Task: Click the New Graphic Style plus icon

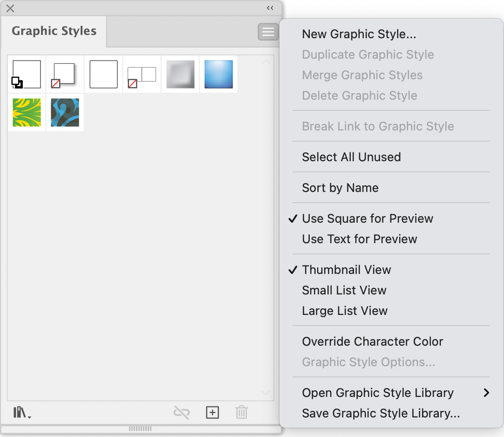Action: 212,412
